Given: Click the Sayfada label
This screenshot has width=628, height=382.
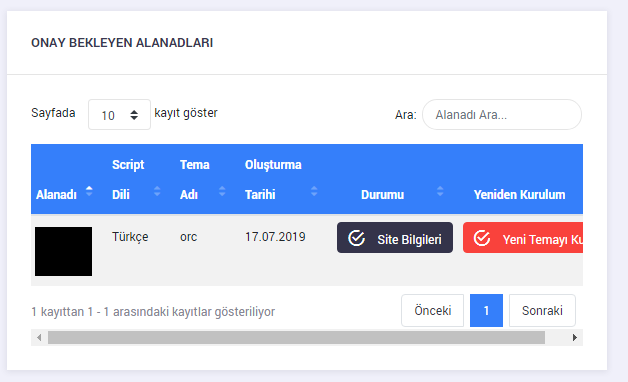Looking at the screenshot, I should coord(53,113).
